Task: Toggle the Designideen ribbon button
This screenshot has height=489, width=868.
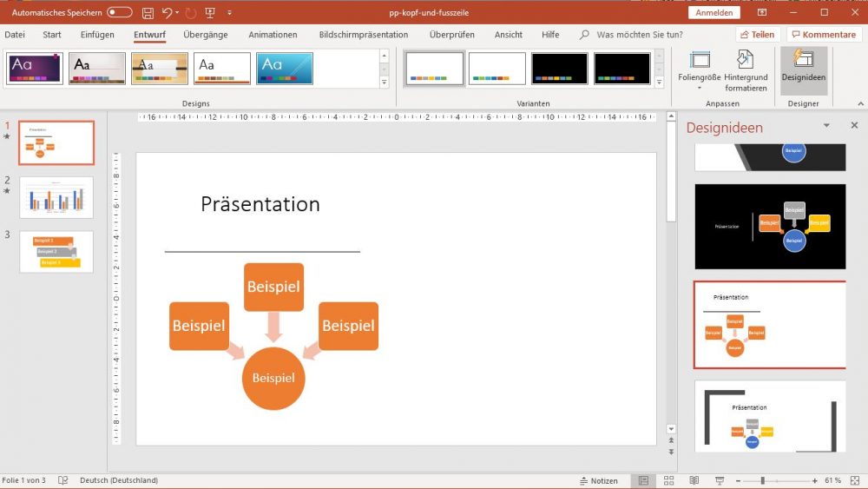Action: (x=803, y=71)
